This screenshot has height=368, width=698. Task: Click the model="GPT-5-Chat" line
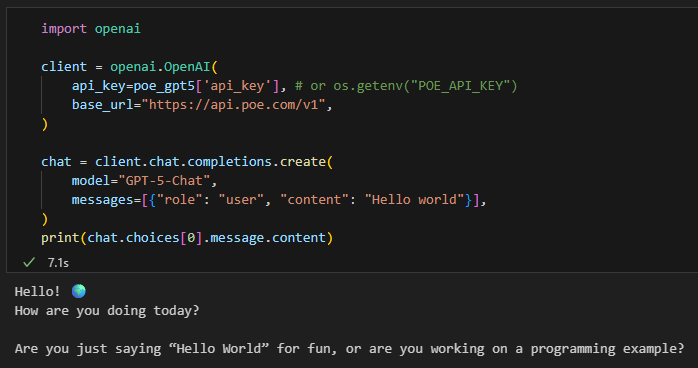pyautogui.click(x=144, y=181)
